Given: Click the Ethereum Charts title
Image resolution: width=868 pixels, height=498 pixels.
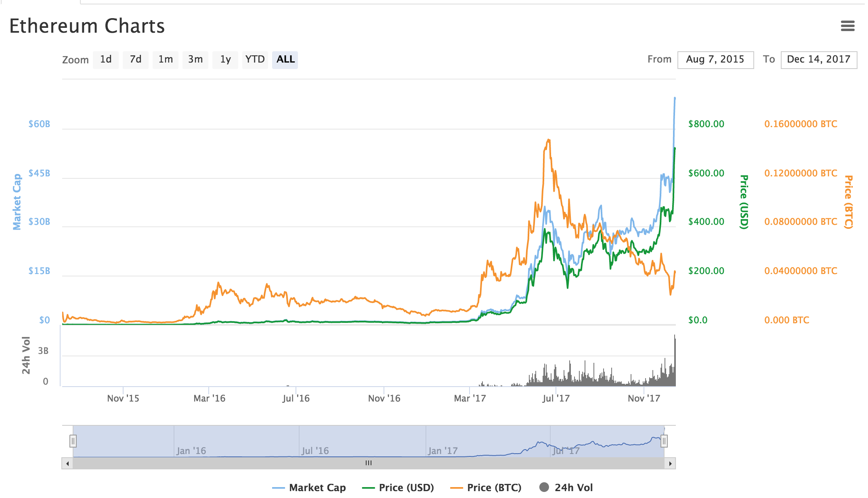Looking at the screenshot, I should [x=87, y=26].
